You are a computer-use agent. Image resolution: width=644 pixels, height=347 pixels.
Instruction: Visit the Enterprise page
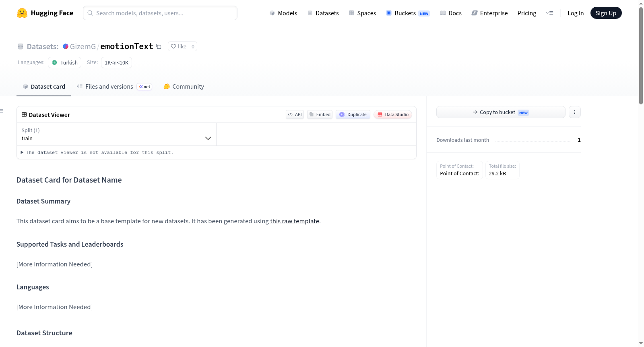[489, 13]
